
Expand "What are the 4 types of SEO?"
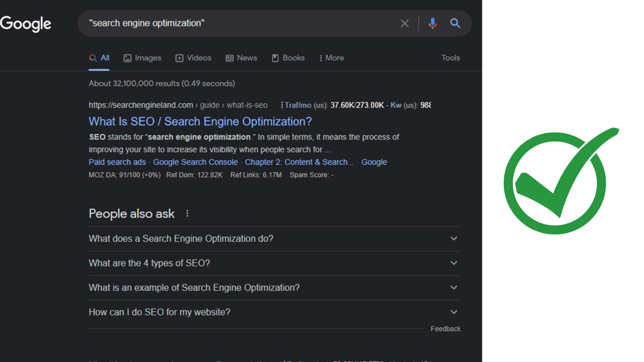pyautogui.click(x=275, y=263)
